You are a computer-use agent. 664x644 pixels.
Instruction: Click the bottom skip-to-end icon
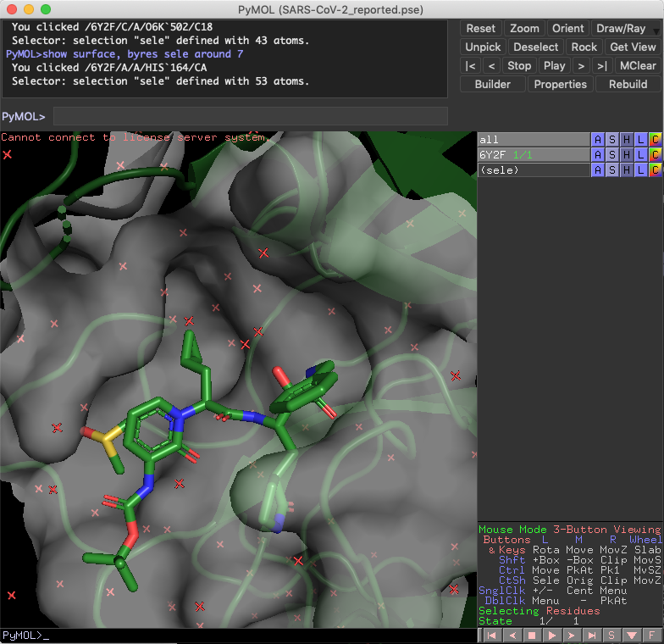tap(591, 636)
